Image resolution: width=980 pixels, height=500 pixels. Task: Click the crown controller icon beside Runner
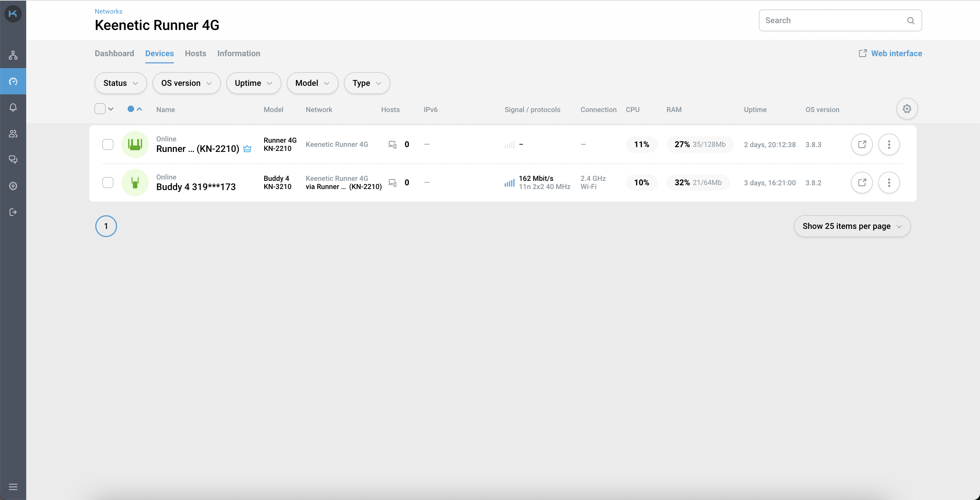[x=247, y=149]
